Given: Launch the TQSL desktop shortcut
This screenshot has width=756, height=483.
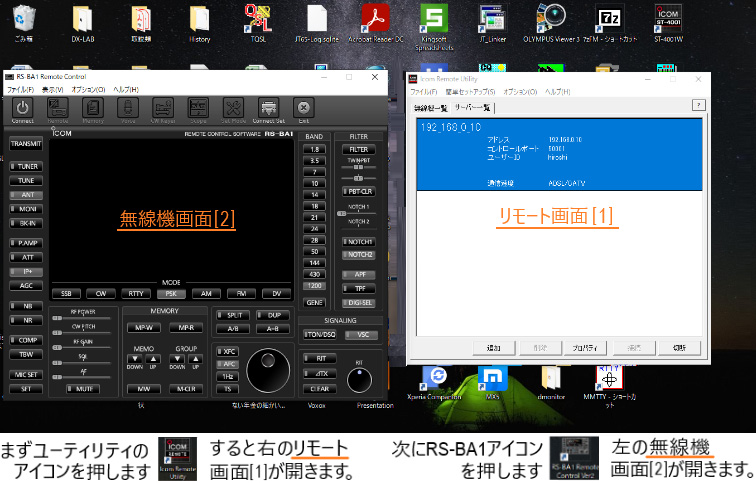Looking at the screenshot, I should tap(258, 23).
